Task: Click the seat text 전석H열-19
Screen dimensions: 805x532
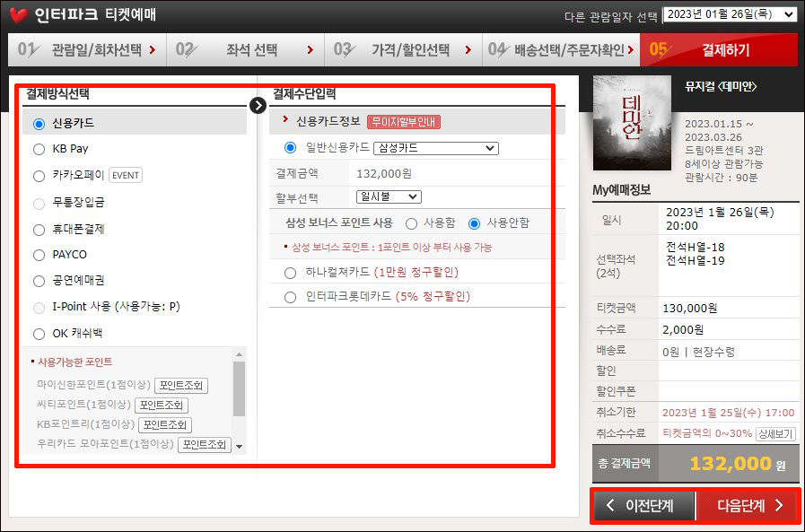Action: pos(696,260)
